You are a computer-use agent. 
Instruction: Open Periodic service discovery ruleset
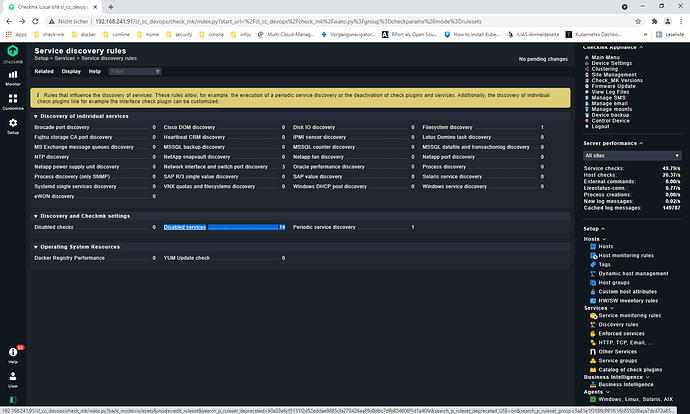[324, 227]
